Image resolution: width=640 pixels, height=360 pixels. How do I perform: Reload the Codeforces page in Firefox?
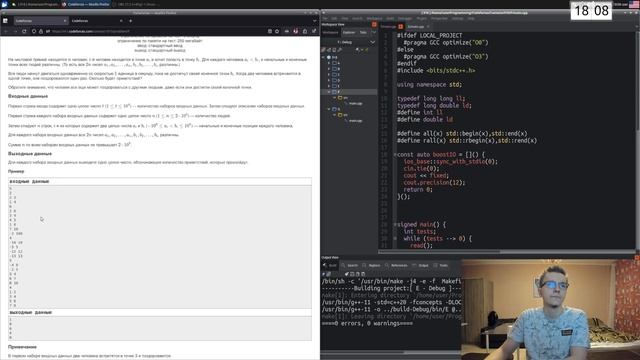(x=24, y=31)
